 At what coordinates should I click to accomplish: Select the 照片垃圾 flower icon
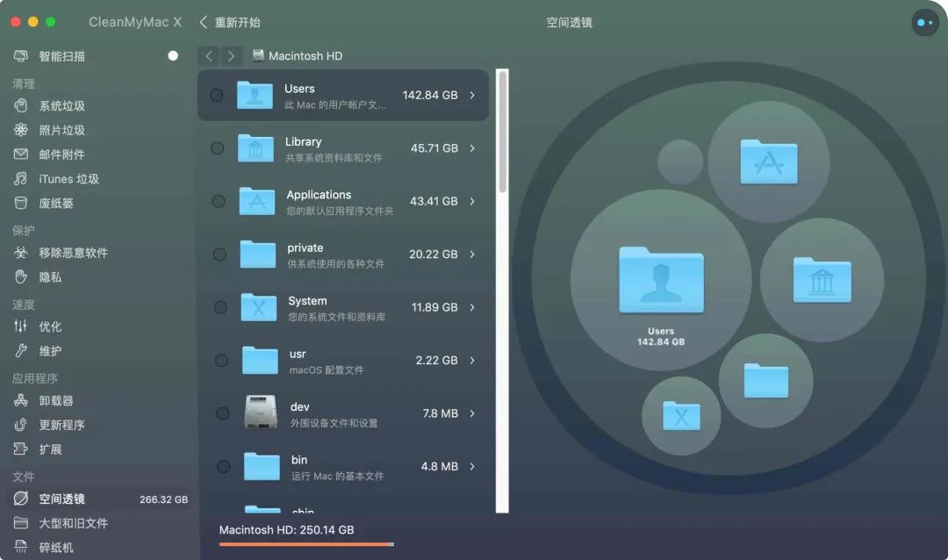[20, 130]
